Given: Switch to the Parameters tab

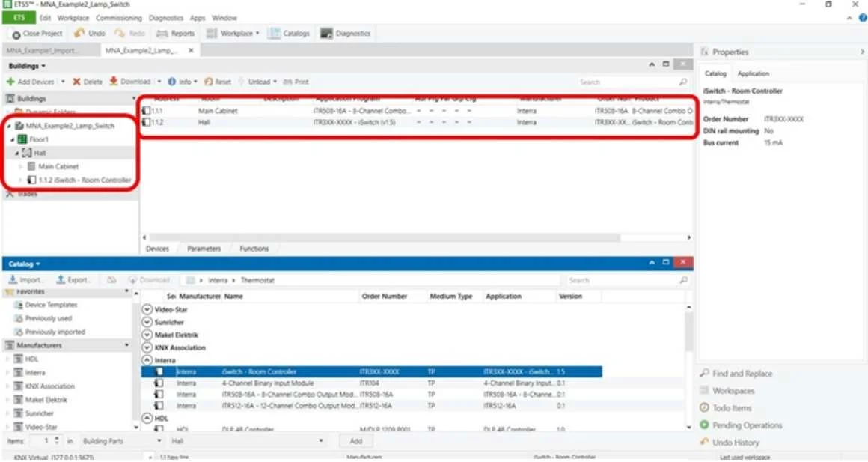Looking at the screenshot, I should point(204,249).
